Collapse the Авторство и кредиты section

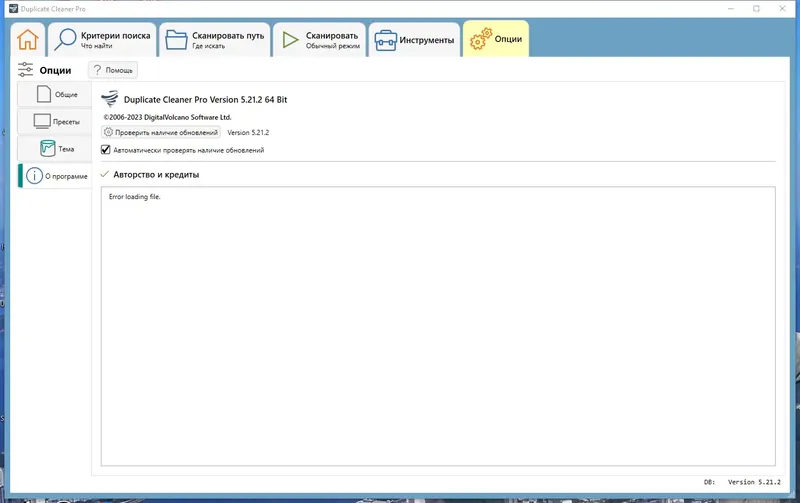[x=105, y=174]
